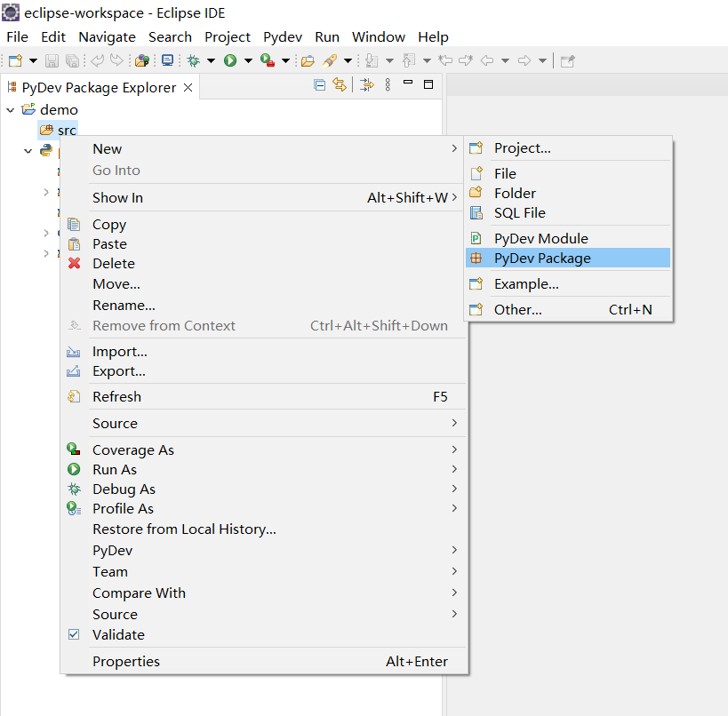The image size is (728, 716).
Task: Choose PyDev Module from New submenu
Action: 568,238
